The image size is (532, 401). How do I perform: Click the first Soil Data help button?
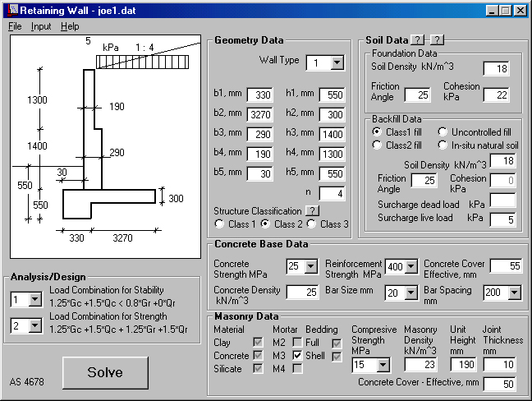pyautogui.click(x=417, y=40)
